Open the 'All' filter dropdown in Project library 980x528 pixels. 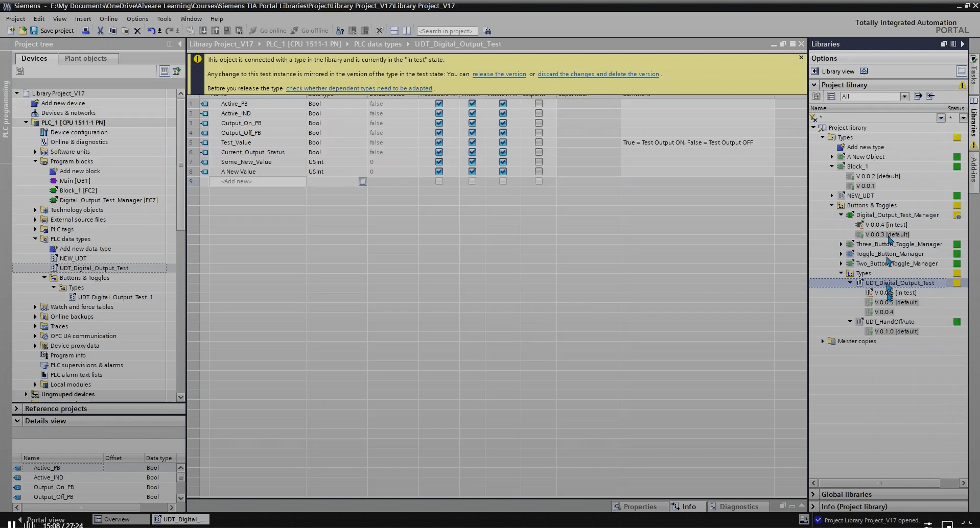[904, 97]
